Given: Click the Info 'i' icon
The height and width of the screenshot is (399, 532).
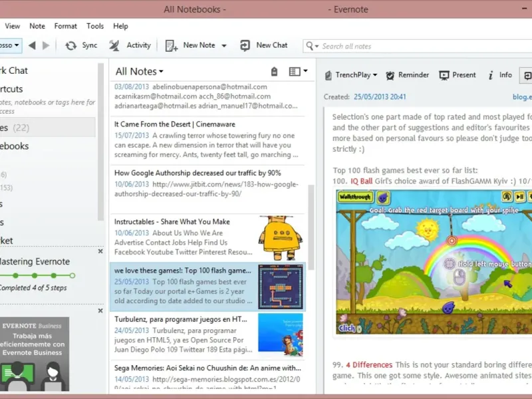Looking at the screenshot, I should (491, 75).
